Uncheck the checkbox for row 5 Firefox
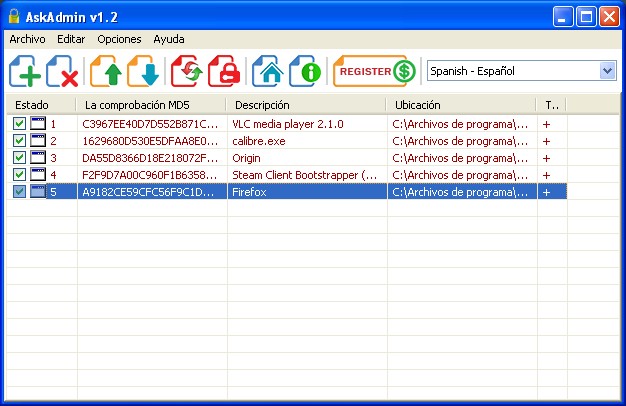 pos(19,192)
